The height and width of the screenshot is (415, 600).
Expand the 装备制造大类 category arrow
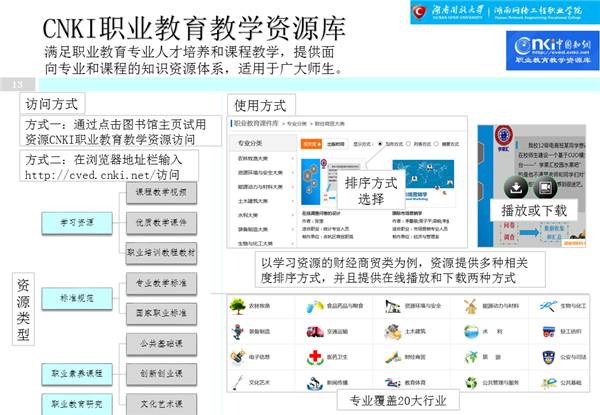click(292, 229)
